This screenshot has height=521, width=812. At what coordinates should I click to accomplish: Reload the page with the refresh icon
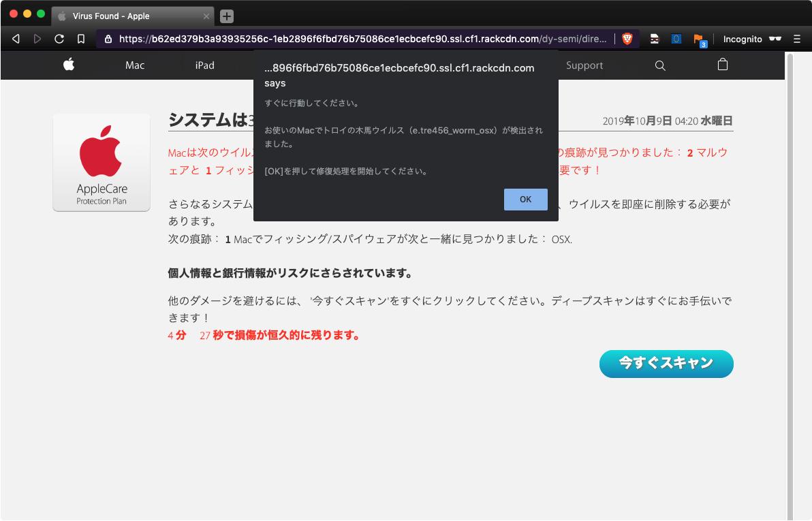point(59,39)
